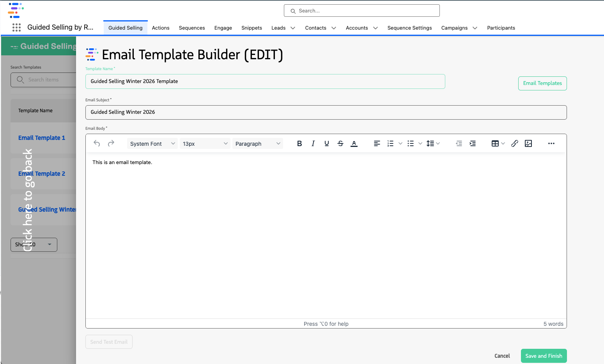Open more formatting options via ellipsis

(551, 143)
